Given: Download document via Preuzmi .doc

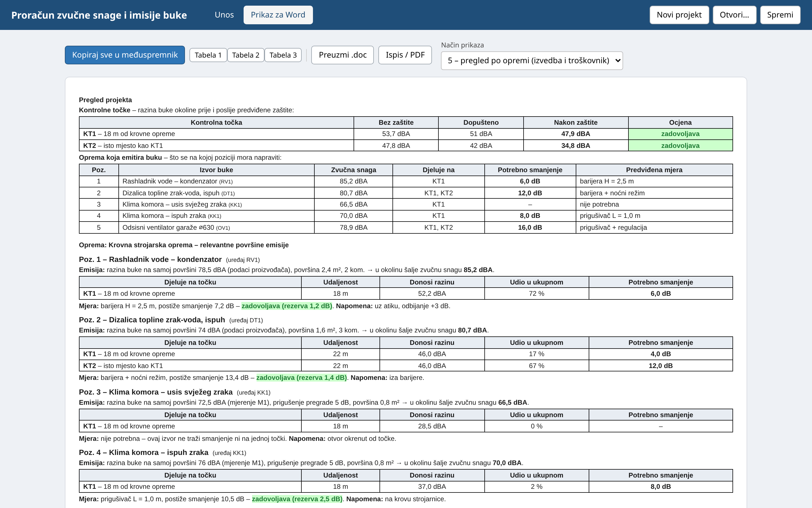Looking at the screenshot, I should [342, 55].
